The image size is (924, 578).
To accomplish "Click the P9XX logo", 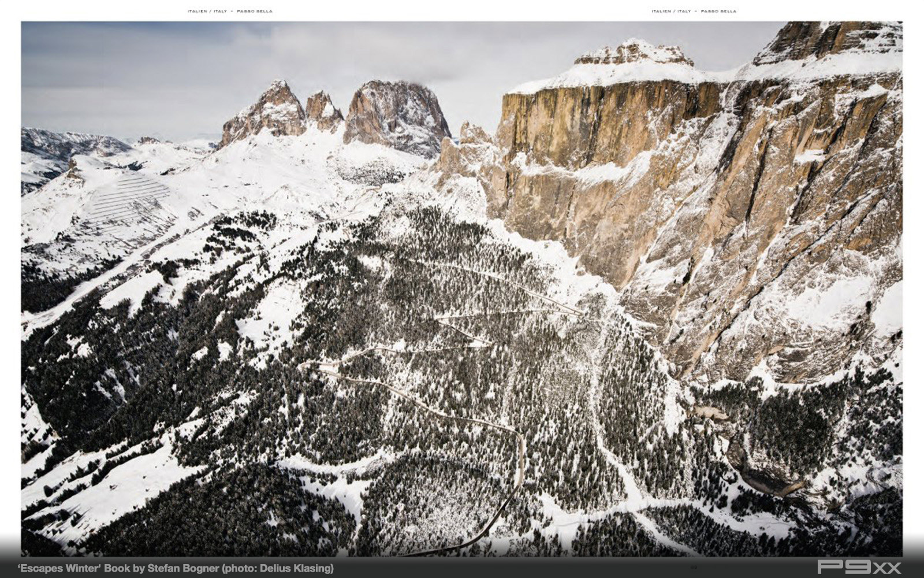I will 859,568.
